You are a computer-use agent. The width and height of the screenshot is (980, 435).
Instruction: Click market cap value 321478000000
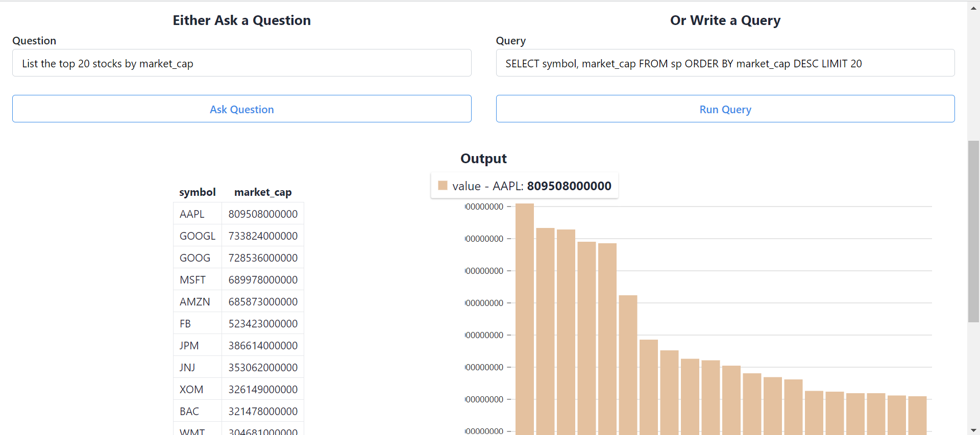(x=263, y=411)
